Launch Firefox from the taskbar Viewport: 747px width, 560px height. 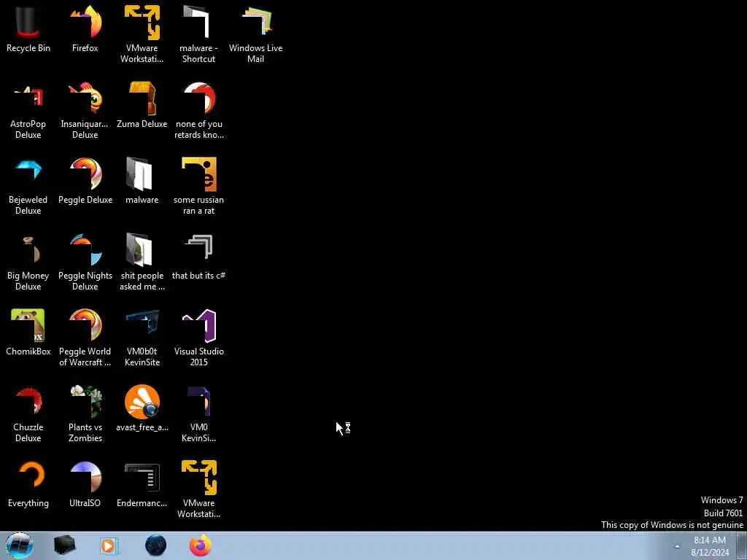tap(201, 545)
